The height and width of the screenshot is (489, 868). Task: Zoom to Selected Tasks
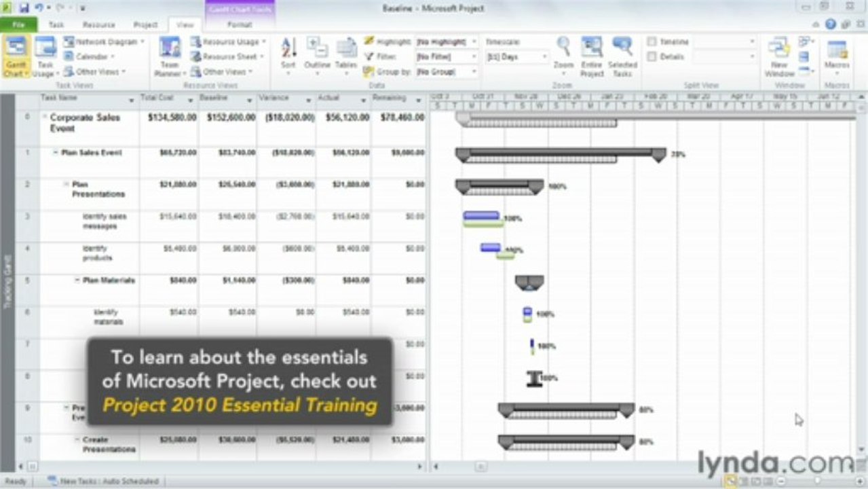click(x=622, y=57)
